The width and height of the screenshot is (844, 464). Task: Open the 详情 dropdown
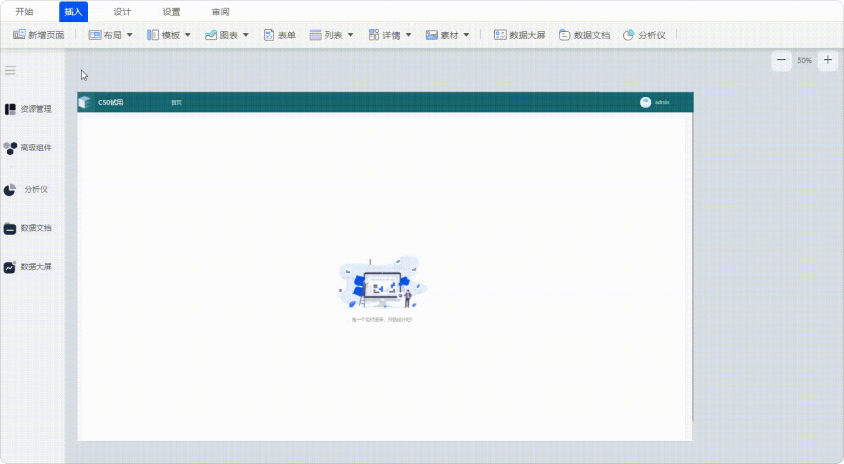pos(390,35)
